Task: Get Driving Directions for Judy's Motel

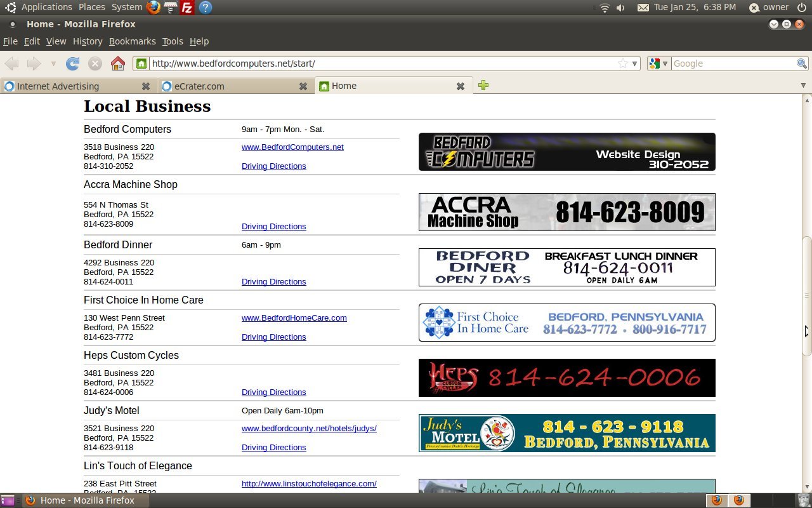Action: click(274, 448)
